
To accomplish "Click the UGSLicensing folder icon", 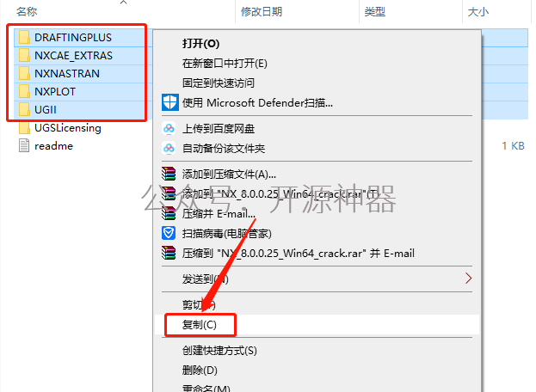I will point(24,128).
